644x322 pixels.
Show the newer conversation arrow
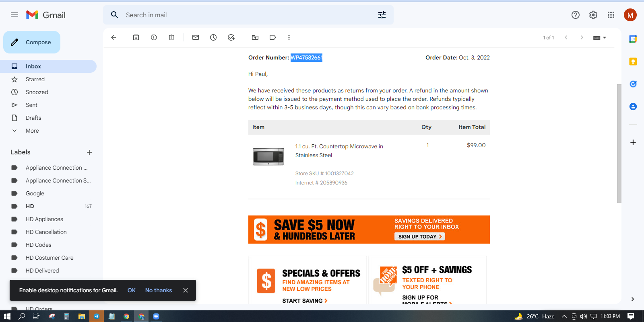tap(566, 37)
